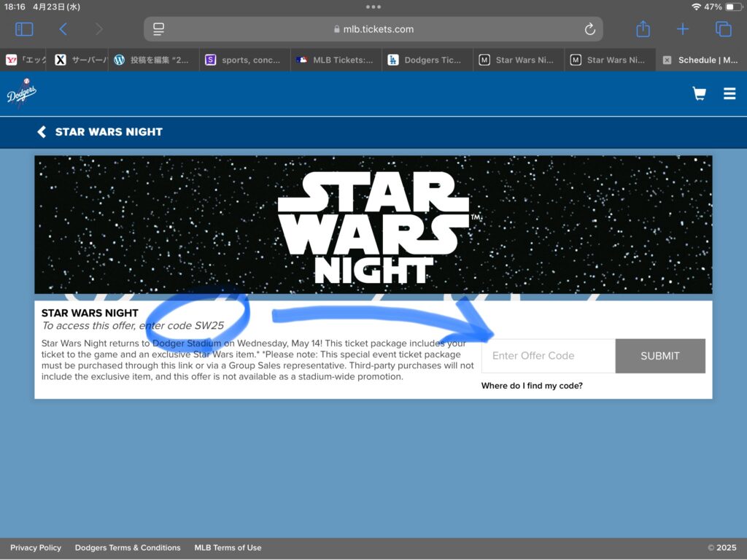Click the battery 47% indicator
Viewport: 747px width, 560px height.
(x=722, y=7)
